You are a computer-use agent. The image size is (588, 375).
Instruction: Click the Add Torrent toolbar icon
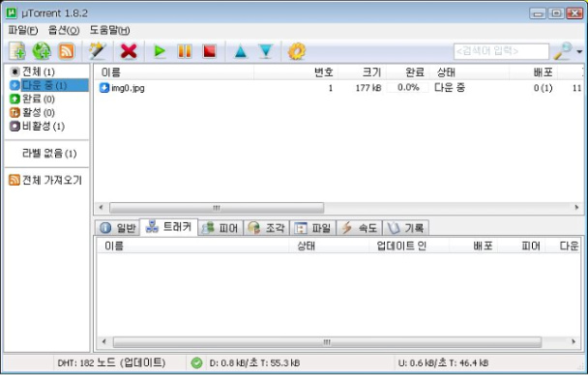(x=17, y=51)
